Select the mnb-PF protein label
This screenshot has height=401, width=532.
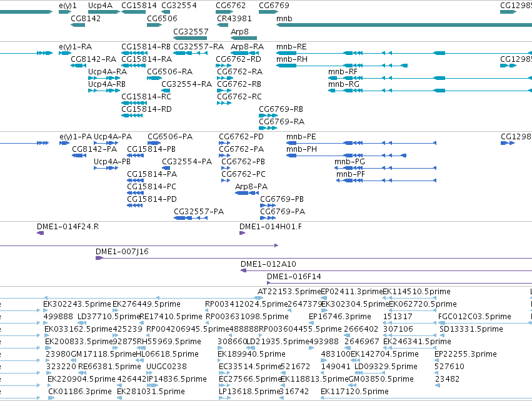[x=351, y=174]
